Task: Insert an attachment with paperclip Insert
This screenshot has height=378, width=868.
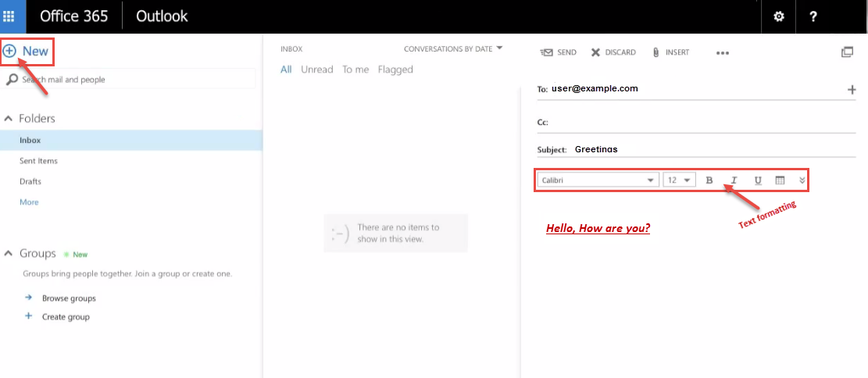Action: pos(671,52)
